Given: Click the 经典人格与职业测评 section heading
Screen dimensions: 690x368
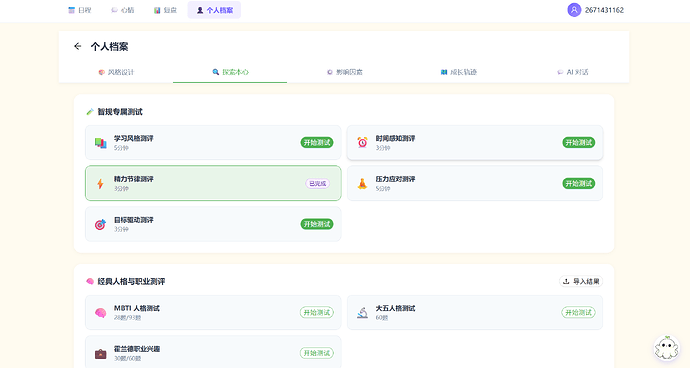Looking at the screenshot, I should coord(131,281).
